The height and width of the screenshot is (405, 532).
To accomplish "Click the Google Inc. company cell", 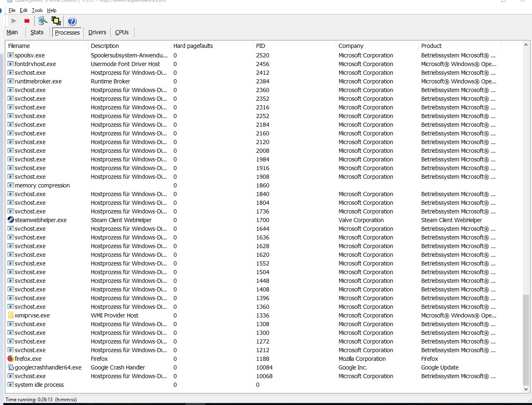I will pos(353,367).
